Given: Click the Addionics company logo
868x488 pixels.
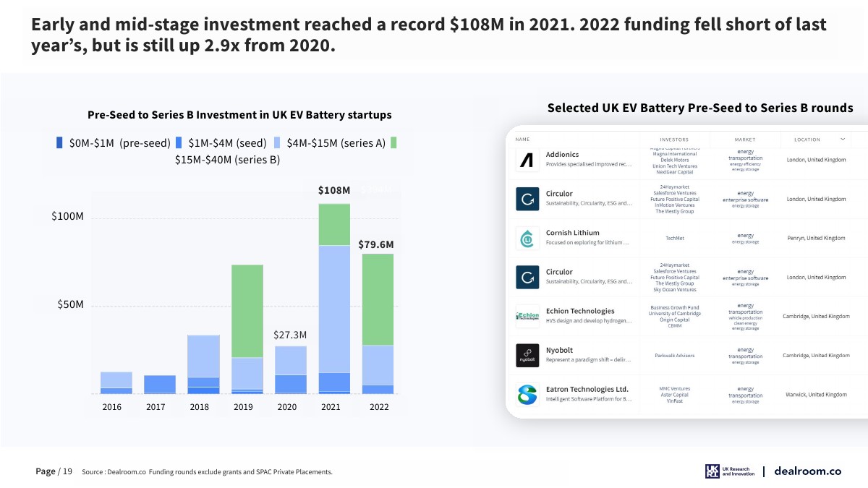Looking at the screenshot, I should (x=527, y=160).
